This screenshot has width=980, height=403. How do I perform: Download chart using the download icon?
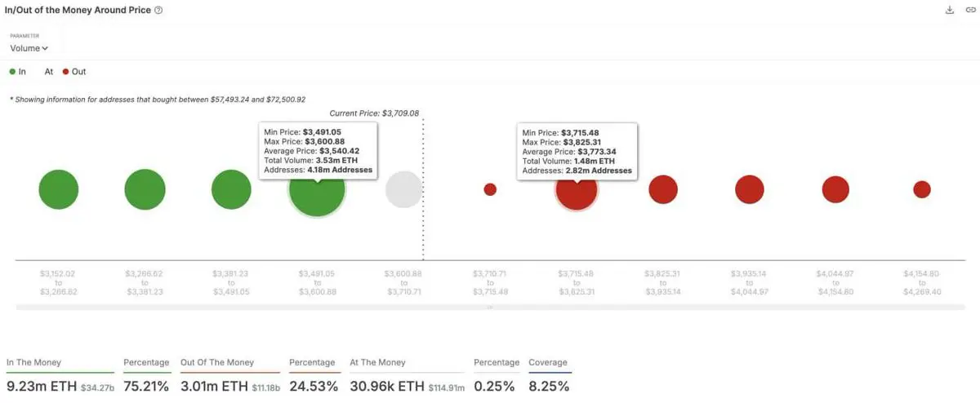coord(949,11)
